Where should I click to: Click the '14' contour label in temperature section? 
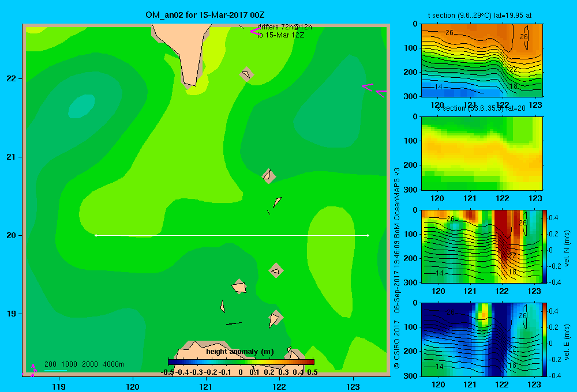pos(439,87)
